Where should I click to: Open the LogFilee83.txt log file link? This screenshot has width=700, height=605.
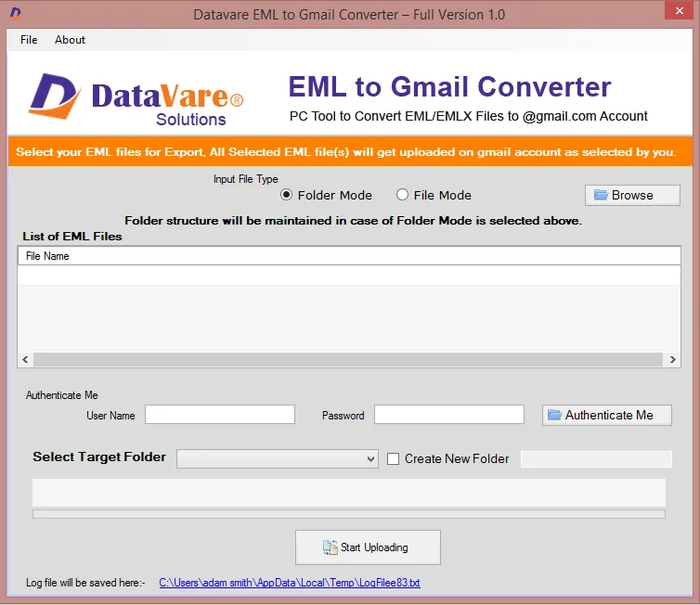pos(290,583)
